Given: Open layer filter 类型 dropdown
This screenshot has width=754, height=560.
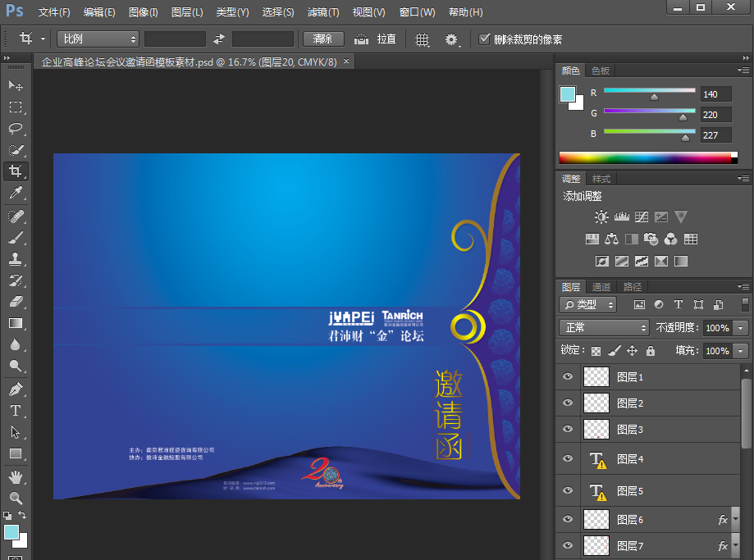Looking at the screenshot, I should 588,304.
